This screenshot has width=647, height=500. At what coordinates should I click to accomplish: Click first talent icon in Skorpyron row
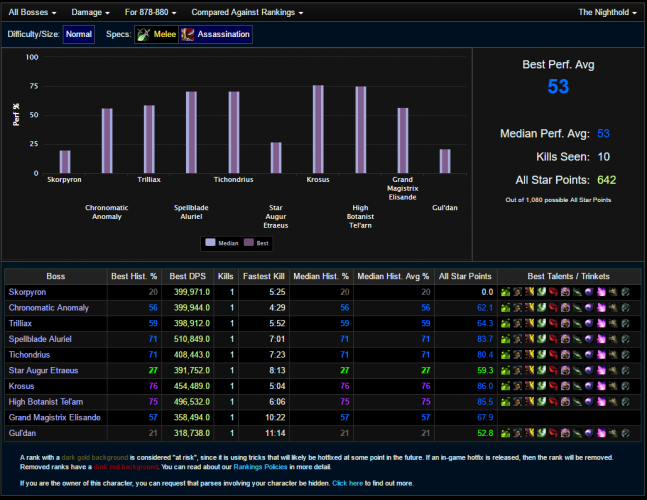click(x=506, y=291)
